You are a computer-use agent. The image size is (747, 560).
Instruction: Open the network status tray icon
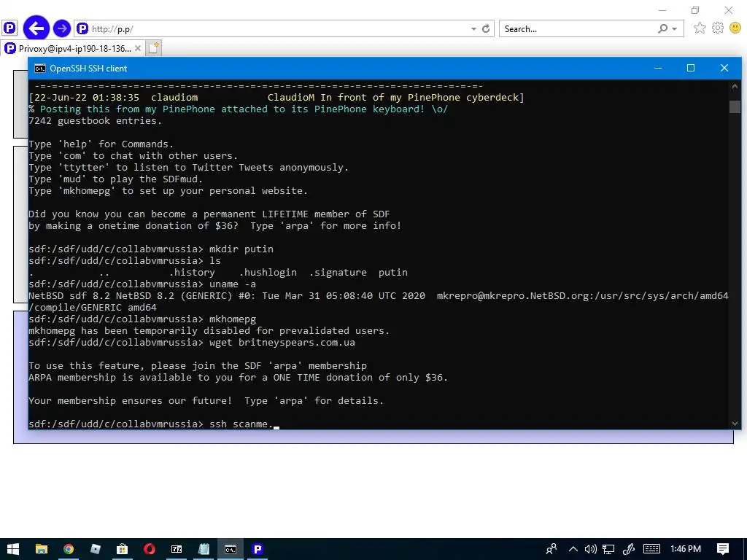click(x=608, y=549)
